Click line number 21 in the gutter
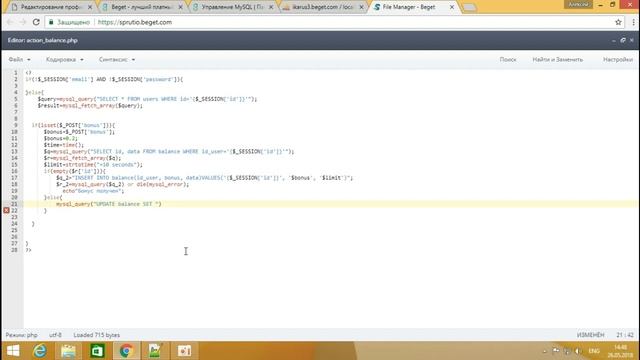This screenshot has width=640, height=360. click(14, 204)
